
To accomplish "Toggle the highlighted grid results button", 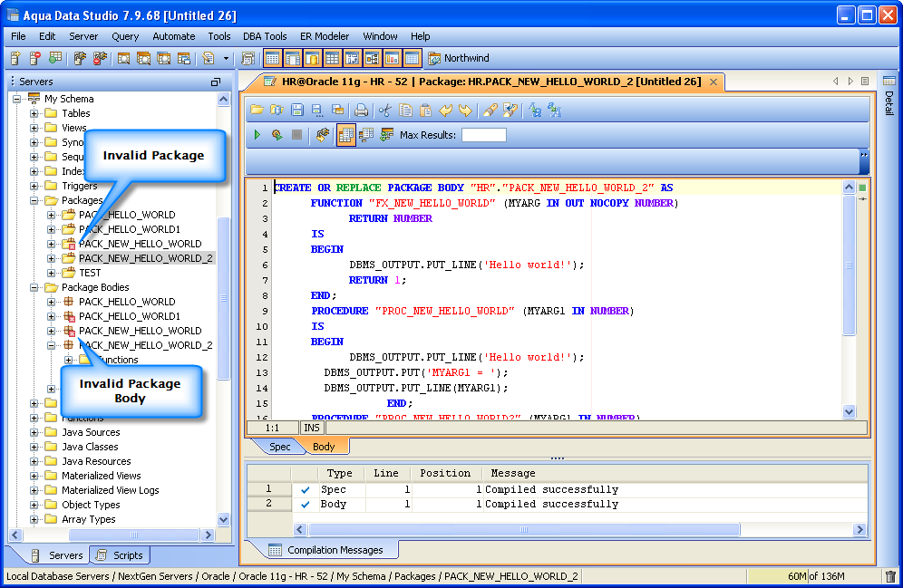I will (x=345, y=135).
